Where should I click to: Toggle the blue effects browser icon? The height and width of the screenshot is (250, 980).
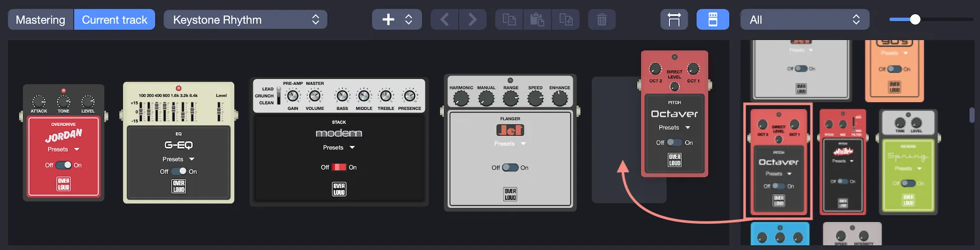point(713,20)
